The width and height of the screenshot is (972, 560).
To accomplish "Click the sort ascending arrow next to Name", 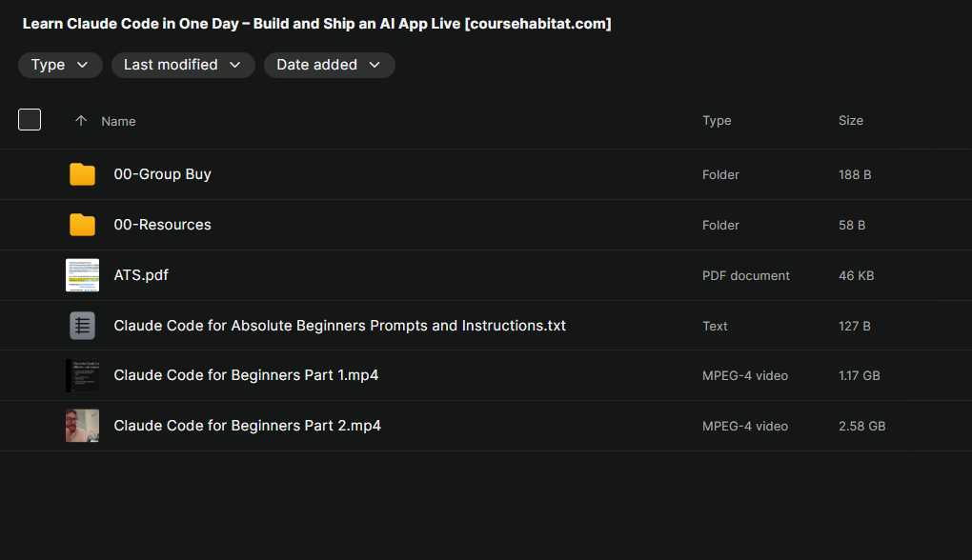I will point(81,121).
